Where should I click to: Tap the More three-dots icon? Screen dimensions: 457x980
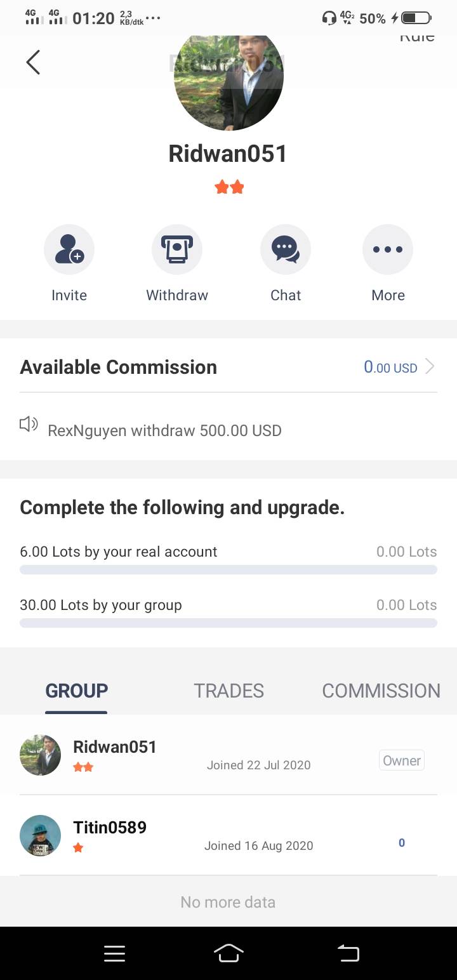point(388,249)
